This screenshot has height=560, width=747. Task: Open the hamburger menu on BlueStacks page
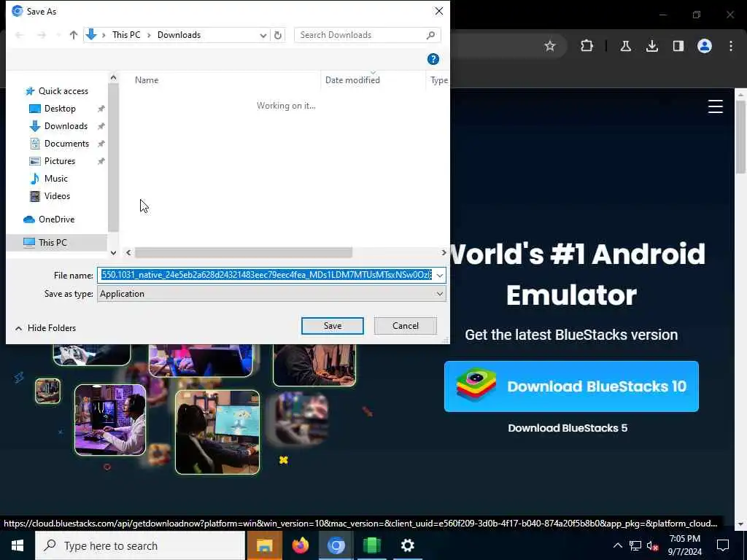click(x=715, y=106)
